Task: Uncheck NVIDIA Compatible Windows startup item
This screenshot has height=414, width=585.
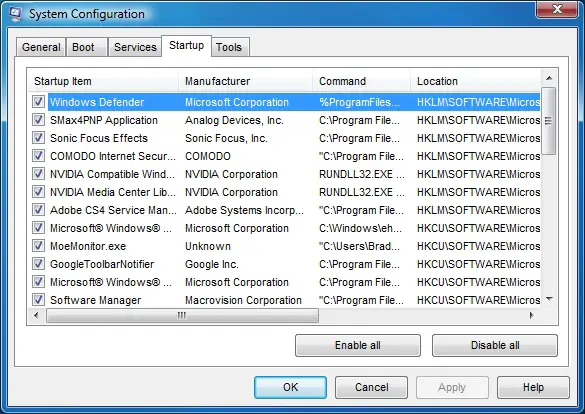Action: point(38,173)
